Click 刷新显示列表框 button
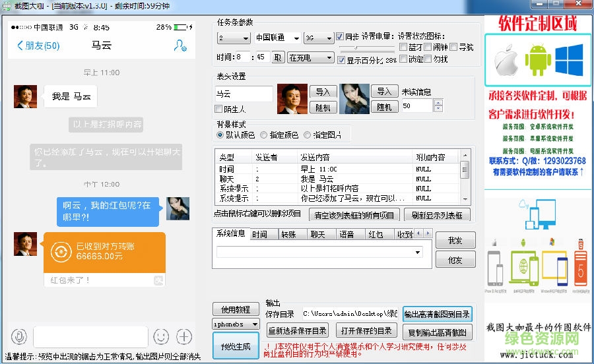This screenshot has width=594, height=364. tap(437, 215)
